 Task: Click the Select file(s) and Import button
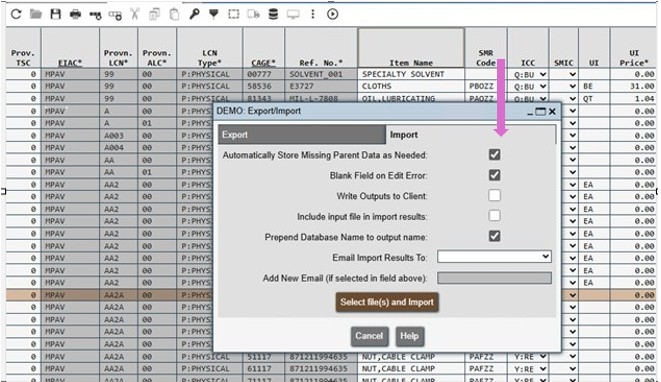[387, 302]
